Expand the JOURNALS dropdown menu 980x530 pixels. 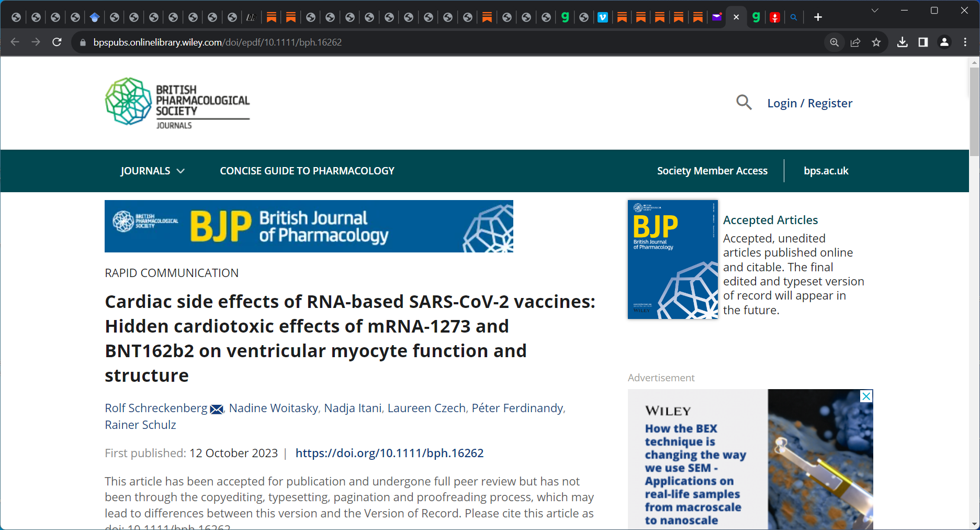click(x=152, y=171)
